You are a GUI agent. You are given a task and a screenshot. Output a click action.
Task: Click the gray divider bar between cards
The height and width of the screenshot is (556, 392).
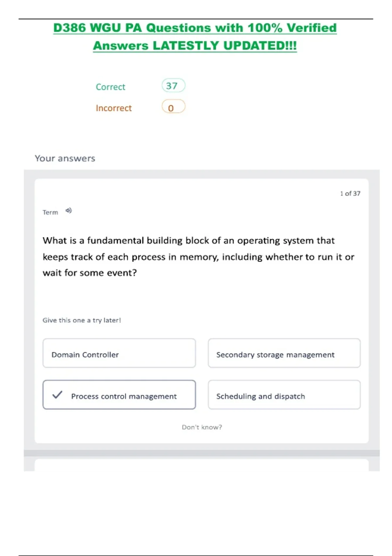pyautogui.click(x=202, y=453)
